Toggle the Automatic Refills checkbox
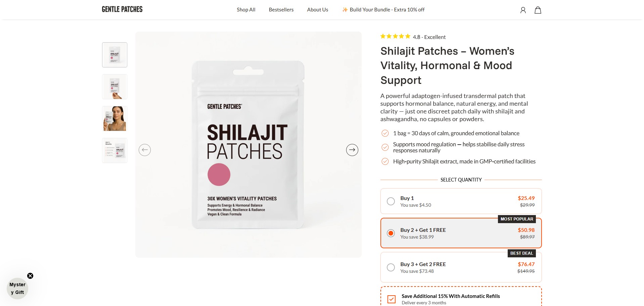The image size is (644, 306). 392,299
